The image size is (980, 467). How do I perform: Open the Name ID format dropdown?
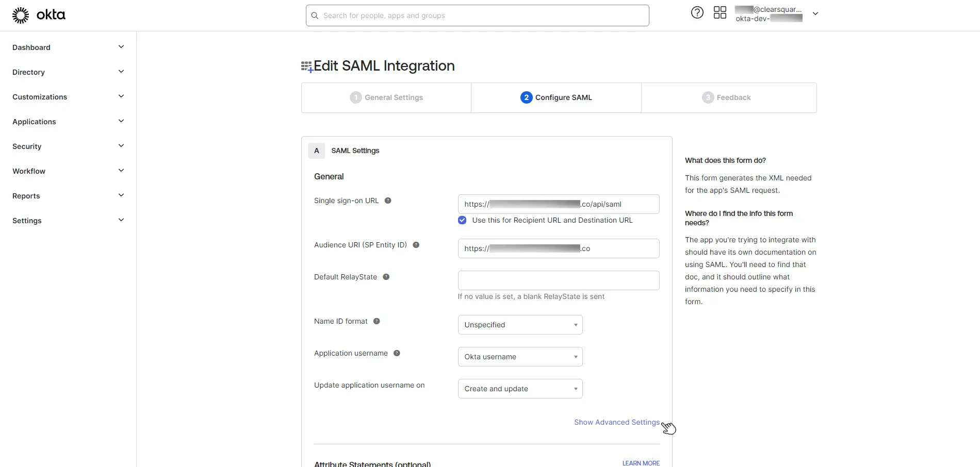tap(520, 325)
